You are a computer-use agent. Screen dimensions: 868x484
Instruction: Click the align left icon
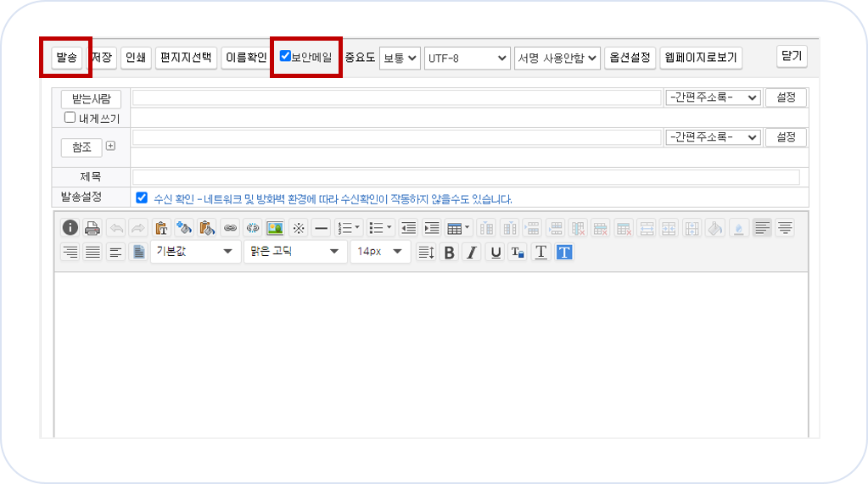point(762,228)
